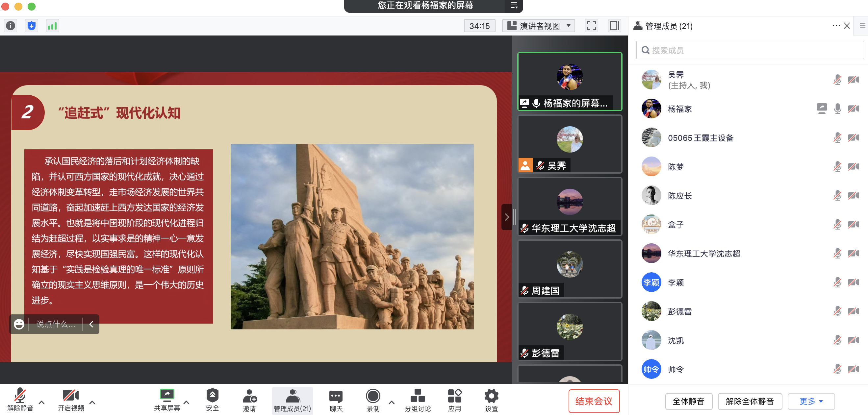
Task: Expand the 更多 dropdown in members panel
Action: (x=811, y=401)
